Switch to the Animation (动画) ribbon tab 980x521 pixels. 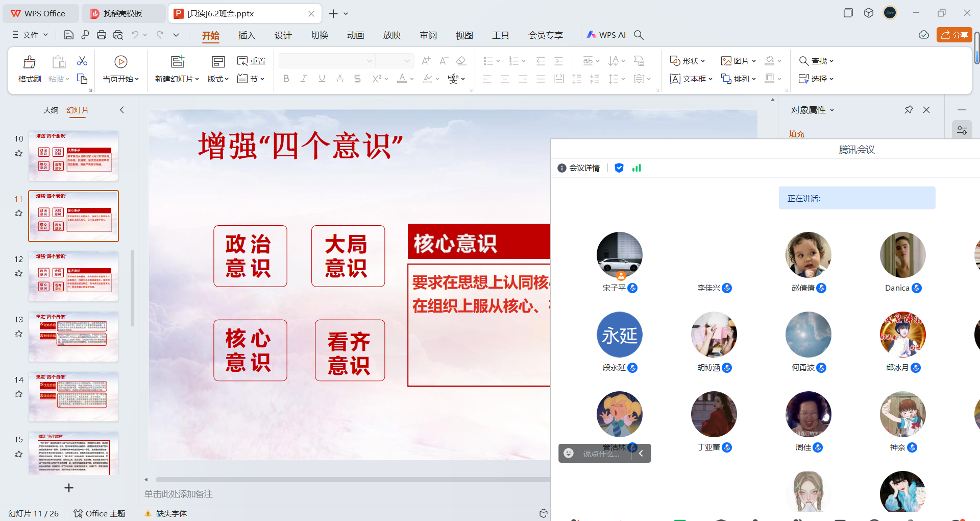click(355, 35)
